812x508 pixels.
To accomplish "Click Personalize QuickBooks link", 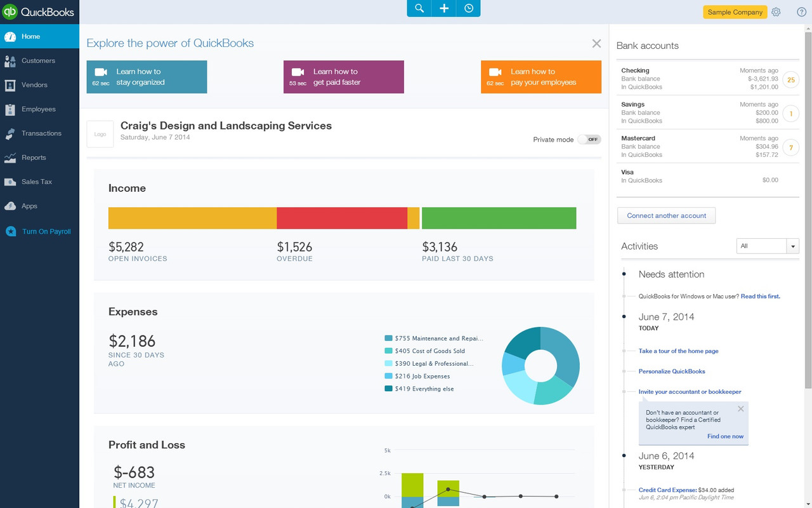I will point(672,371).
